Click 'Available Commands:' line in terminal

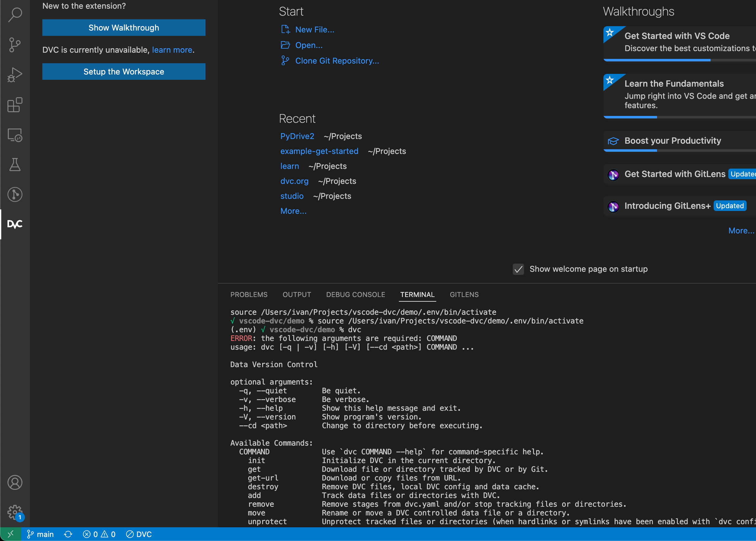coord(272,443)
